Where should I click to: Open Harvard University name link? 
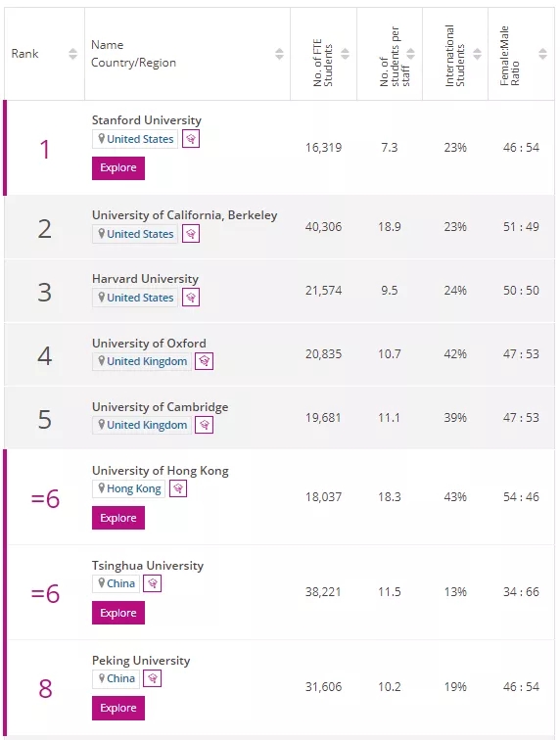145,279
